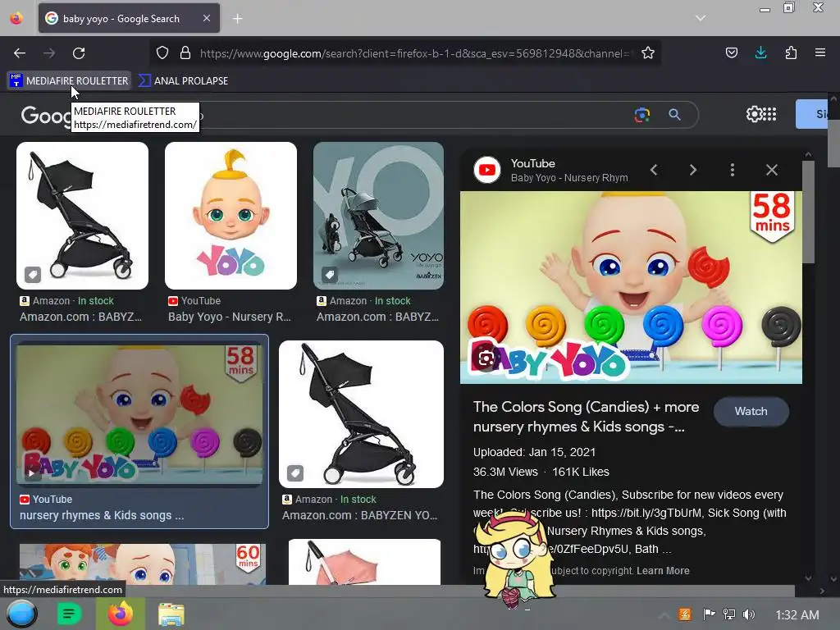
Task: Open the MEDIAFIRE ROULETTER bookmark
Action: [x=69, y=81]
